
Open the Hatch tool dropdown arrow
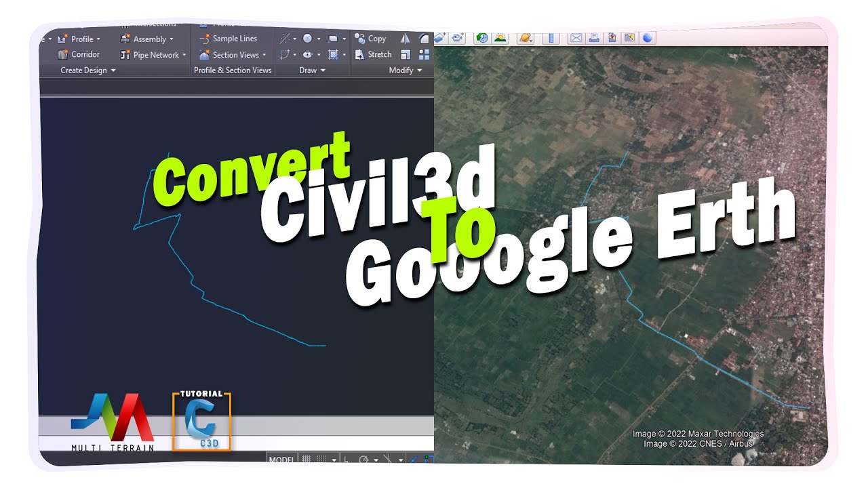point(344,54)
